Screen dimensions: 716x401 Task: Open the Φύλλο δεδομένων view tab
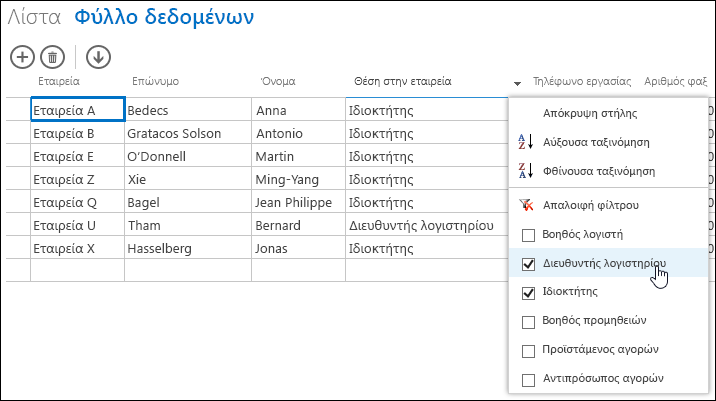click(164, 17)
